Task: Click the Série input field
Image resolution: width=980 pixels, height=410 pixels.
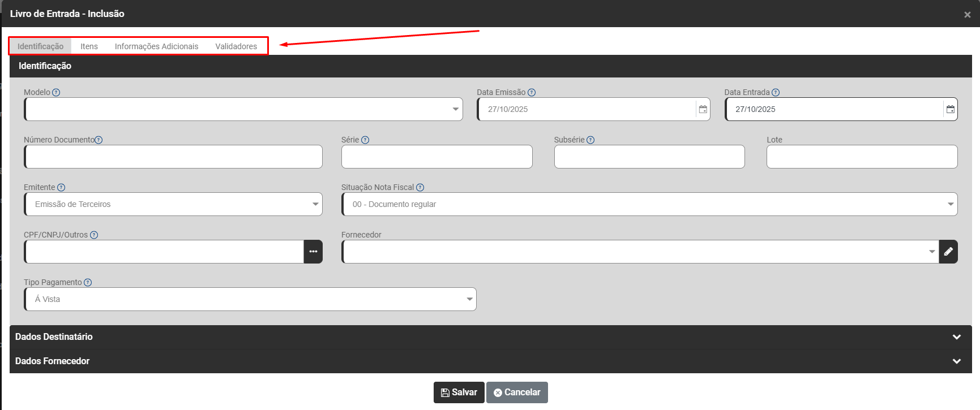Action: point(437,157)
